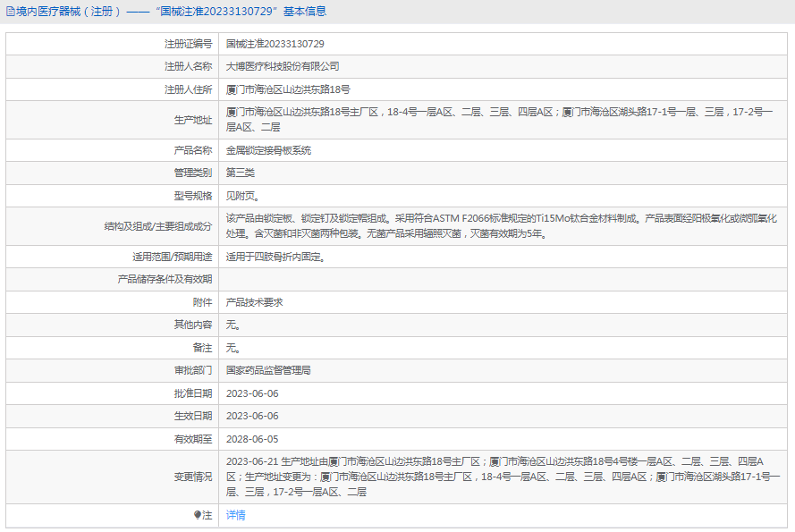Viewport: 795px width, 532px height.
Task: Click the change record starting with 2023-06-21
Action: tap(503, 477)
